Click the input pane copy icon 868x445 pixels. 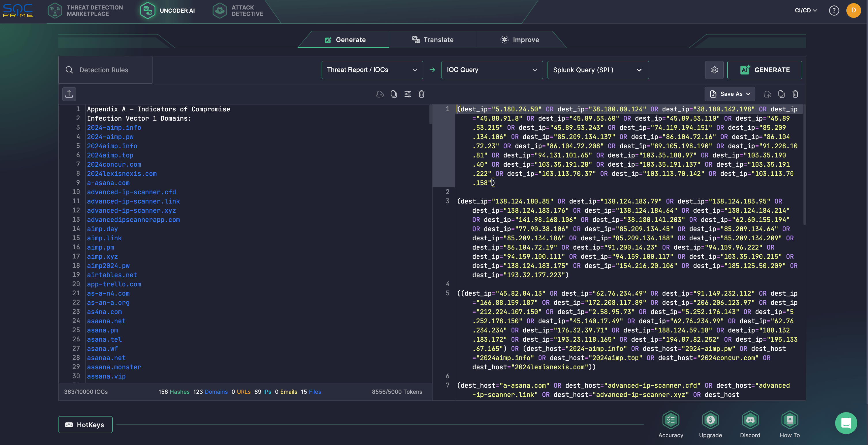(x=394, y=94)
